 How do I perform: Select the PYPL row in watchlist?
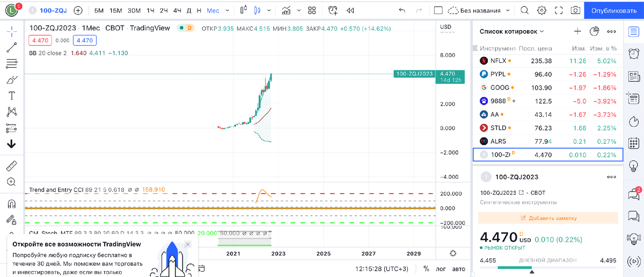tap(548, 74)
